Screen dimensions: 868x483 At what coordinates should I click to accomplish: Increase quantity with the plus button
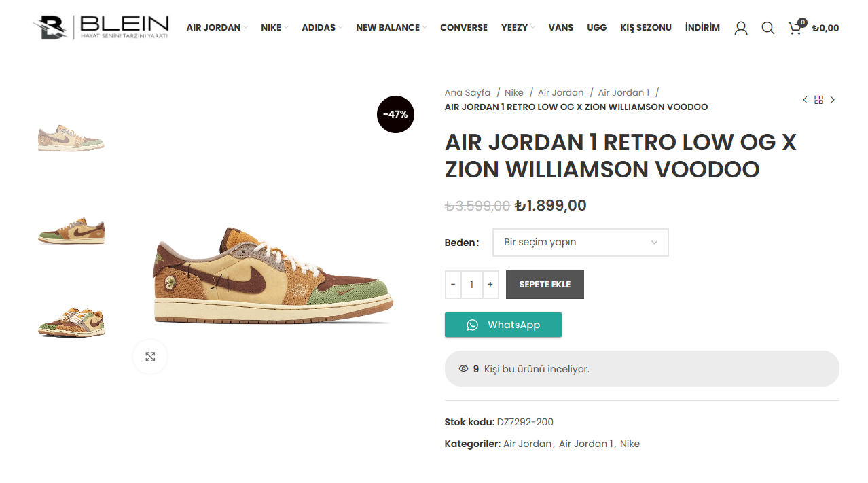click(x=490, y=285)
